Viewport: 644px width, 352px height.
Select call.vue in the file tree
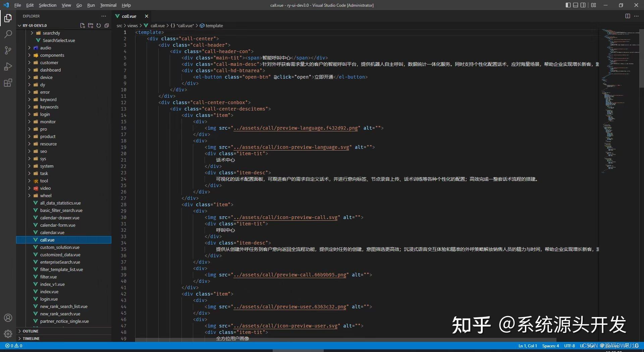pos(64,240)
